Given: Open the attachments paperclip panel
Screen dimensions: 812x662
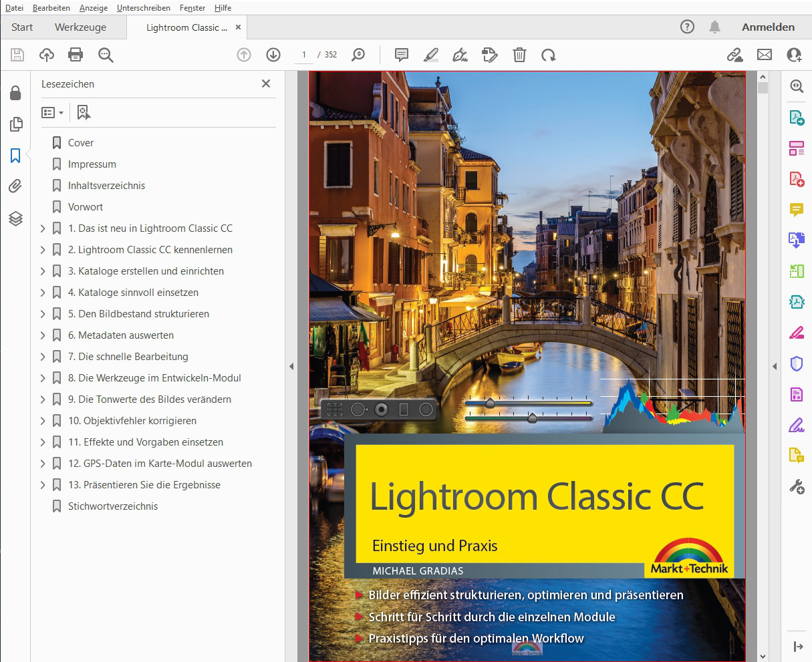Looking at the screenshot, I should (15, 186).
